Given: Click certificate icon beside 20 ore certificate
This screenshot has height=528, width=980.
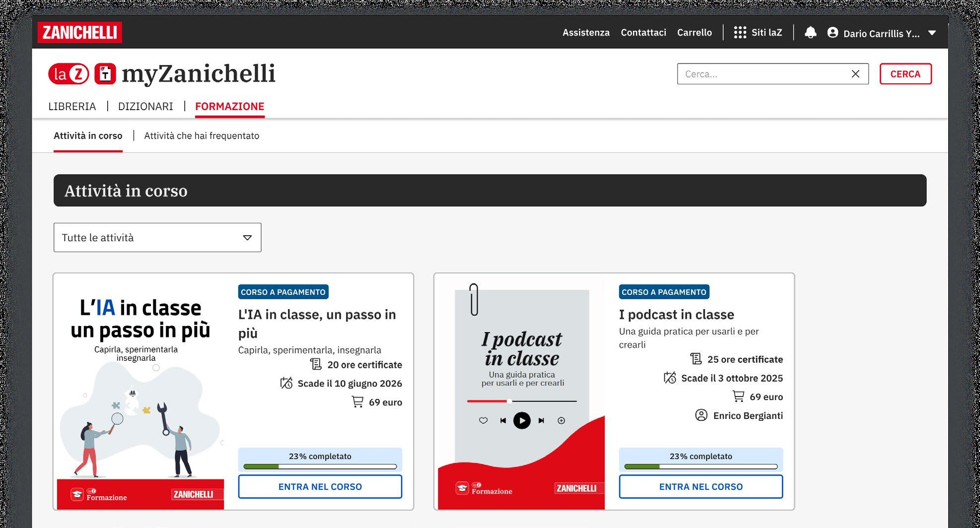Looking at the screenshot, I should click(316, 364).
